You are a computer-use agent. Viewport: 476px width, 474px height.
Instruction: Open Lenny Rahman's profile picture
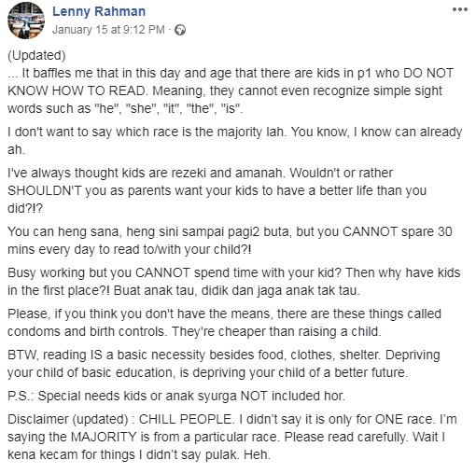click(x=26, y=21)
